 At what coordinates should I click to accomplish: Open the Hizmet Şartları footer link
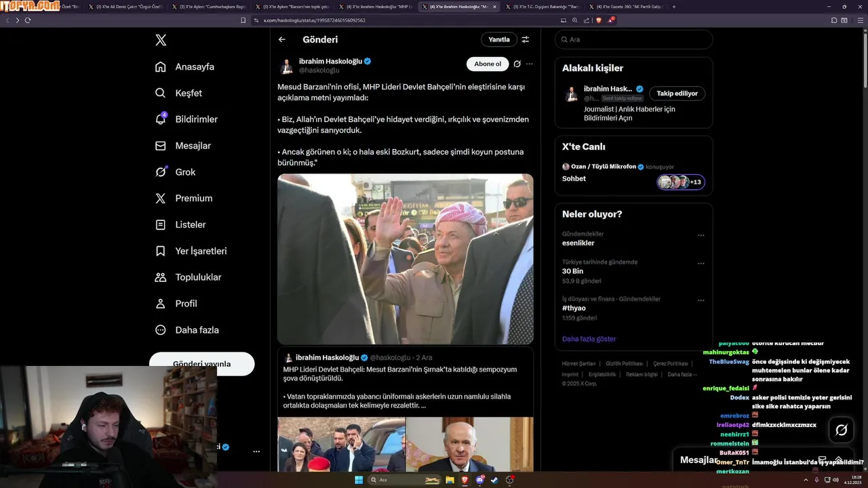578,364
